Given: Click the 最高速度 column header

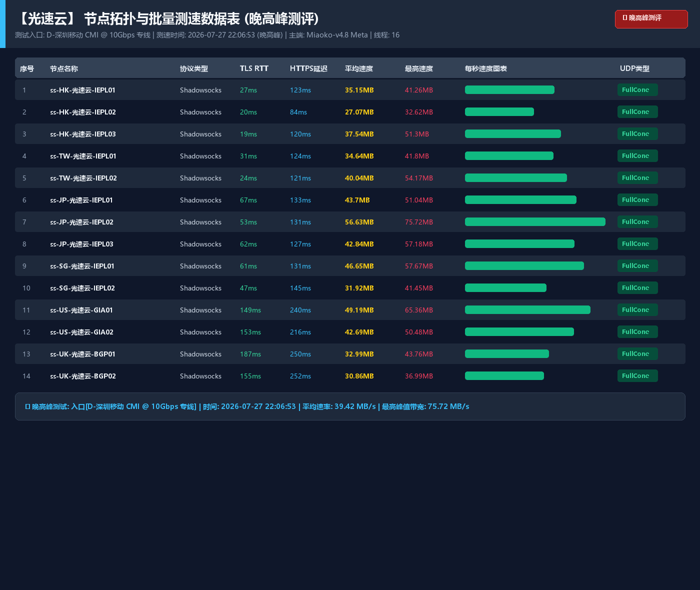Looking at the screenshot, I should [x=419, y=68].
